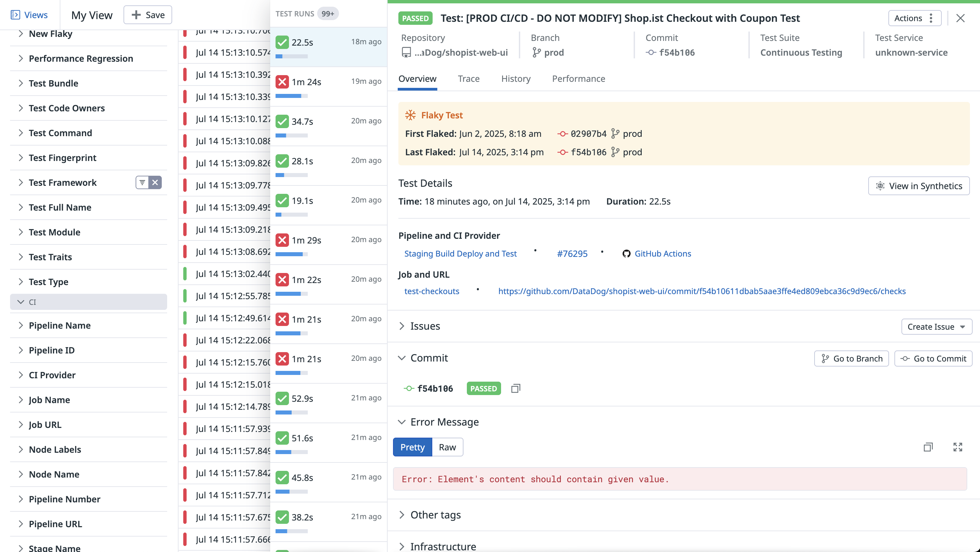Clear the Test Framework facet filter
This screenshot has width=980, height=552.
(155, 182)
